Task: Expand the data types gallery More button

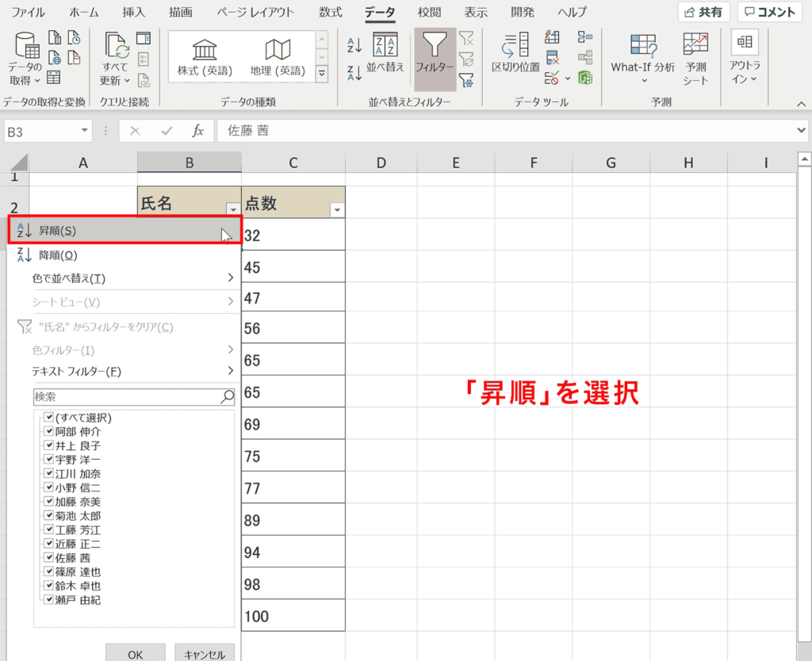Action: click(322, 74)
